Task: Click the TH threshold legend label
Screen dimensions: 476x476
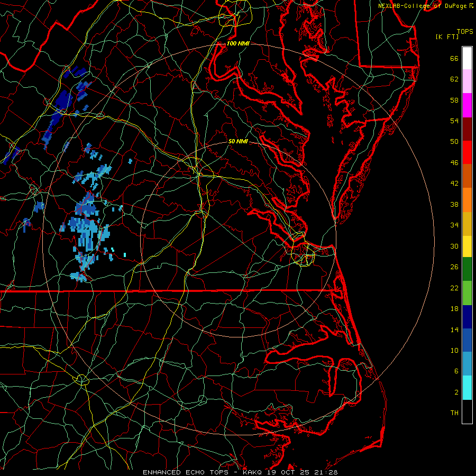Action: pyautogui.click(x=454, y=413)
